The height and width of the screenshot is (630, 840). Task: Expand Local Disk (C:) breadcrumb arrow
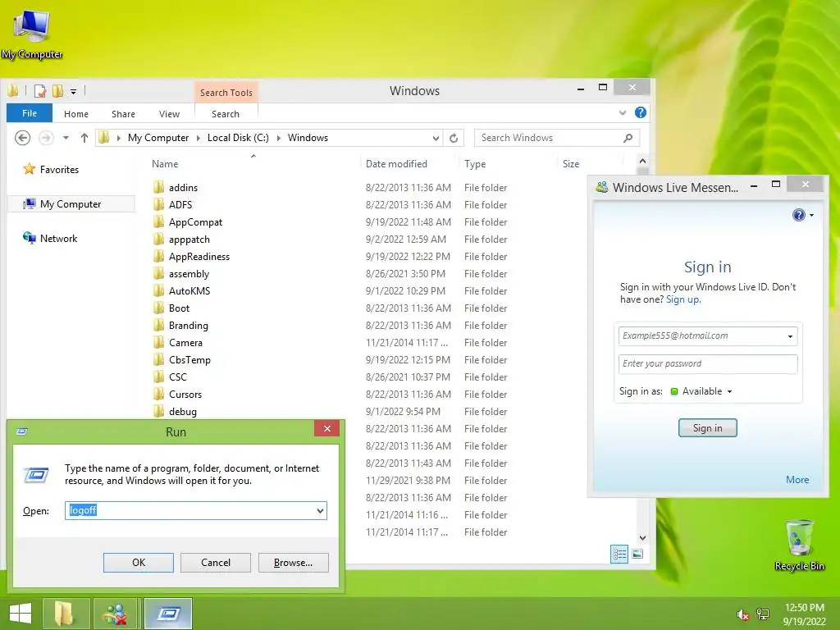[x=278, y=138]
